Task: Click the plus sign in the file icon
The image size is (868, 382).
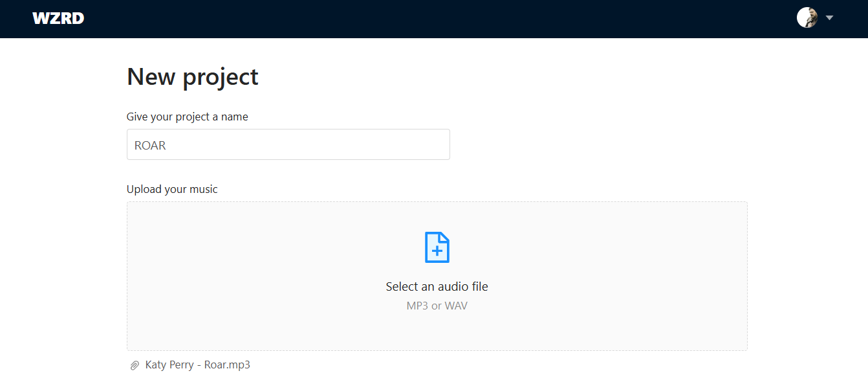Action: click(x=437, y=251)
